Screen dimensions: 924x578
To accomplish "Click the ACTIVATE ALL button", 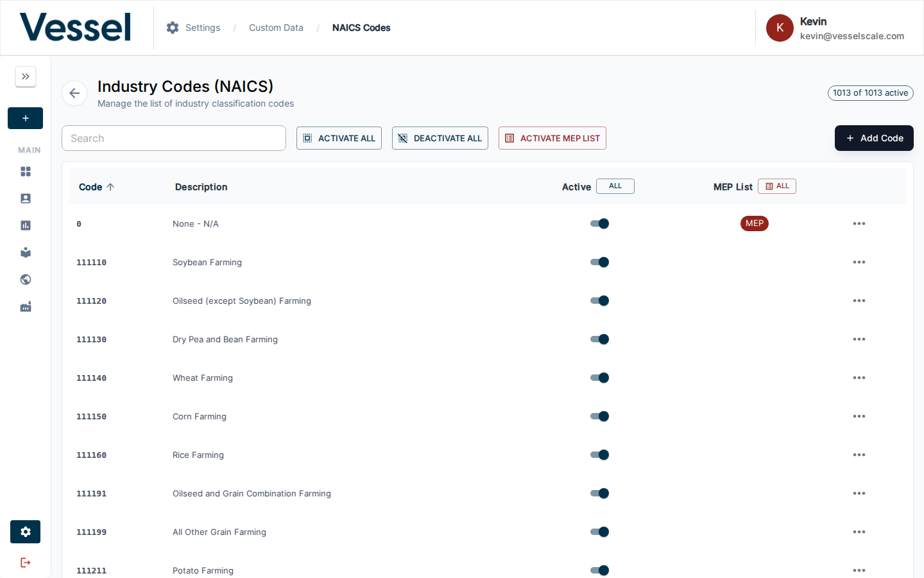I will pyautogui.click(x=339, y=138).
